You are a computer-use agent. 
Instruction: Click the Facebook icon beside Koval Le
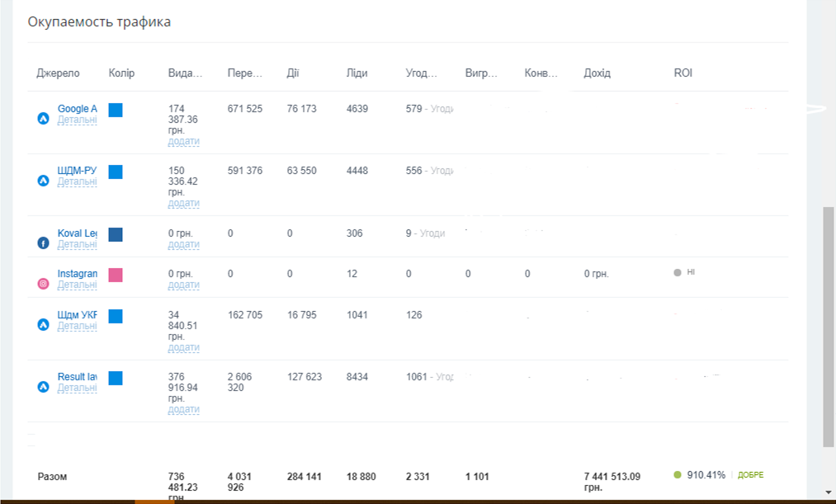tap(44, 243)
